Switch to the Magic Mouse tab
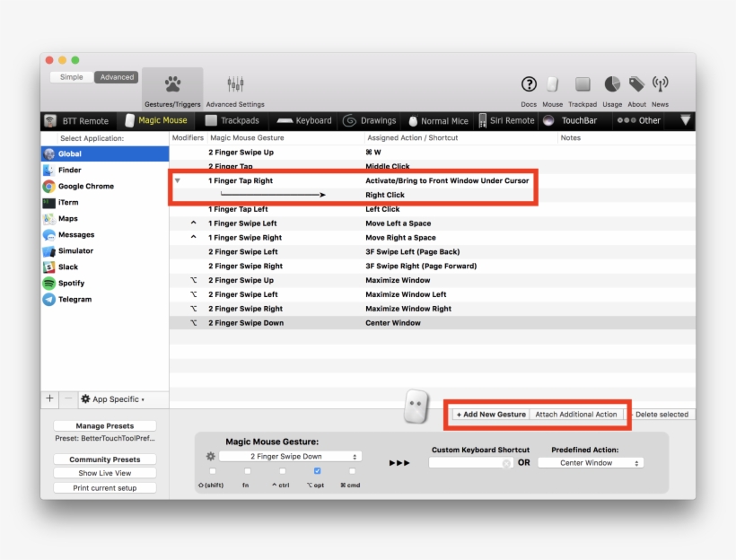 pyautogui.click(x=157, y=120)
